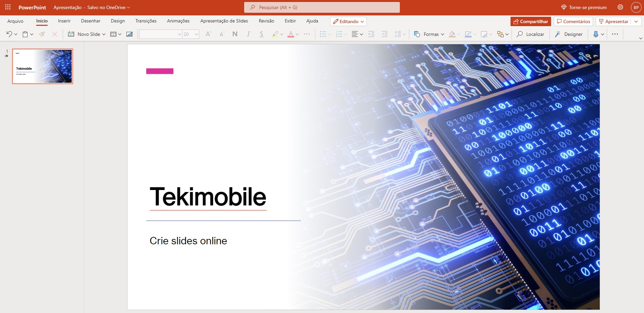Click the 'Crie slides online' subtitle text
This screenshot has height=313, width=644.
pos(188,241)
